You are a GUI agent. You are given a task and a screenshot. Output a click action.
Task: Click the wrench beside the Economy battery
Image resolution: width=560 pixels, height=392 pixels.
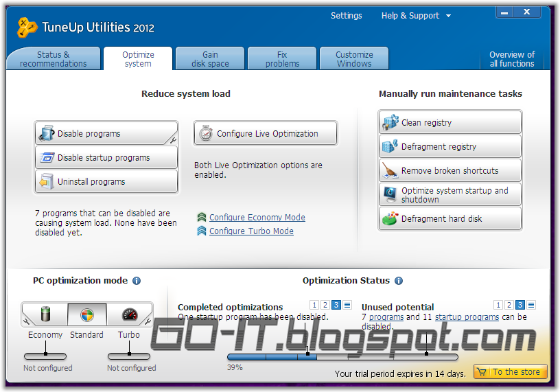tap(27, 321)
